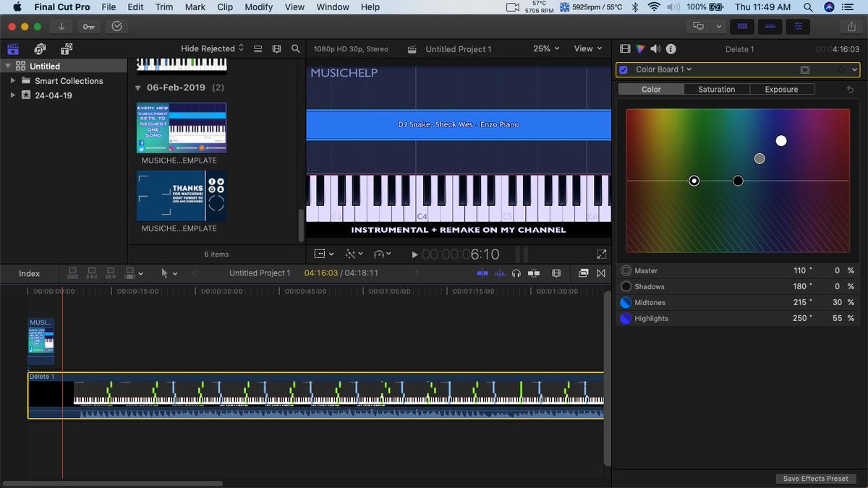Select the Delete 1 clip in timeline
This screenshot has width=868, height=488.
click(x=315, y=395)
